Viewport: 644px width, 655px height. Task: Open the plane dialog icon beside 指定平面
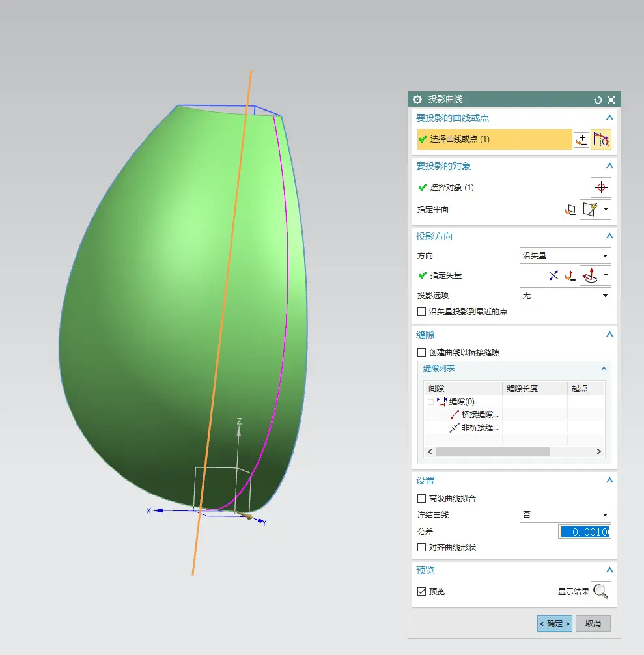click(570, 209)
